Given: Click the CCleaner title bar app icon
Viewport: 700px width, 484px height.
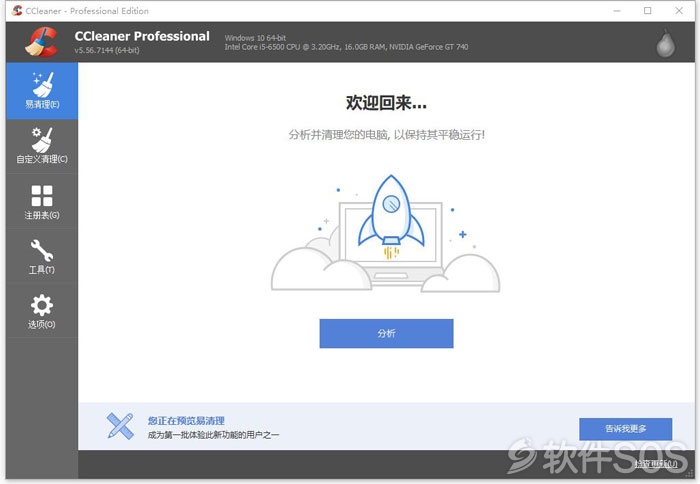Looking at the screenshot, I should coord(17,10).
